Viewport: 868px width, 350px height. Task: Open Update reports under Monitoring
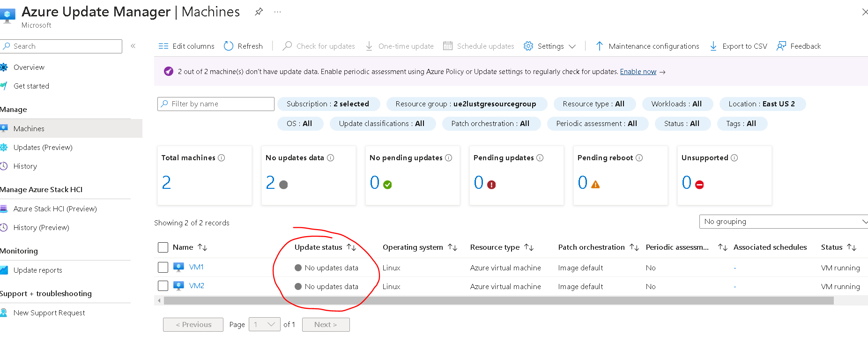pyautogui.click(x=38, y=270)
